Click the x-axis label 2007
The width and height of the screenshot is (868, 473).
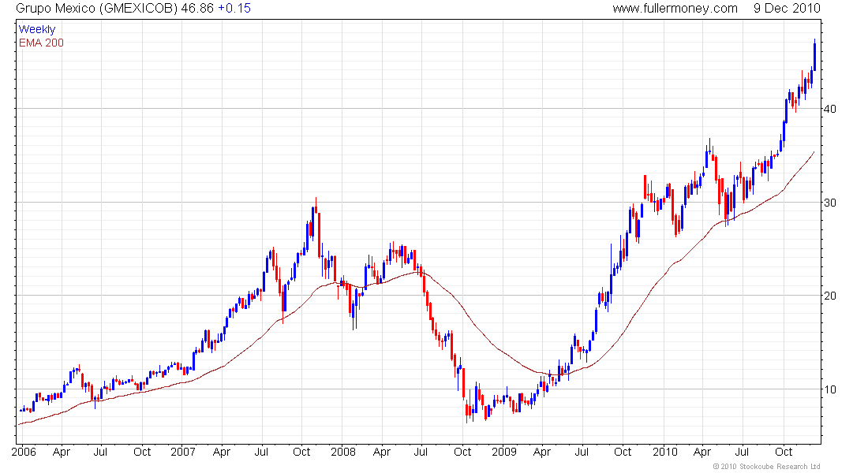[183, 452]
